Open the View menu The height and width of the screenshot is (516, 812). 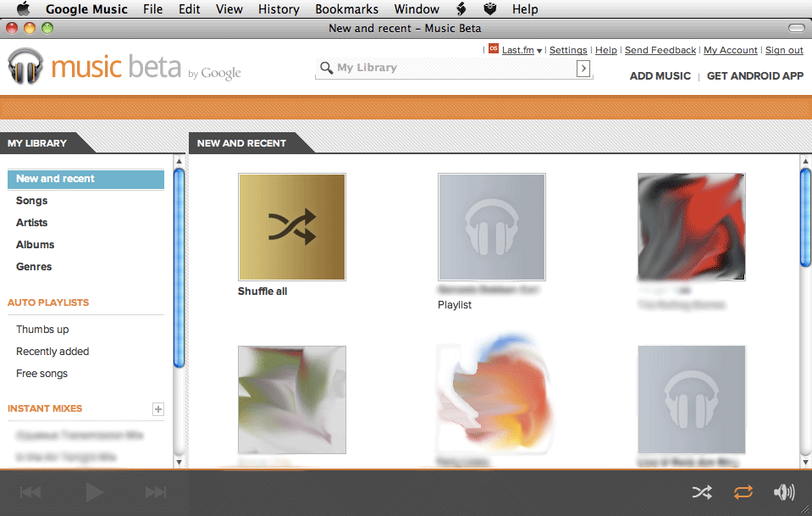click(229, 8)
